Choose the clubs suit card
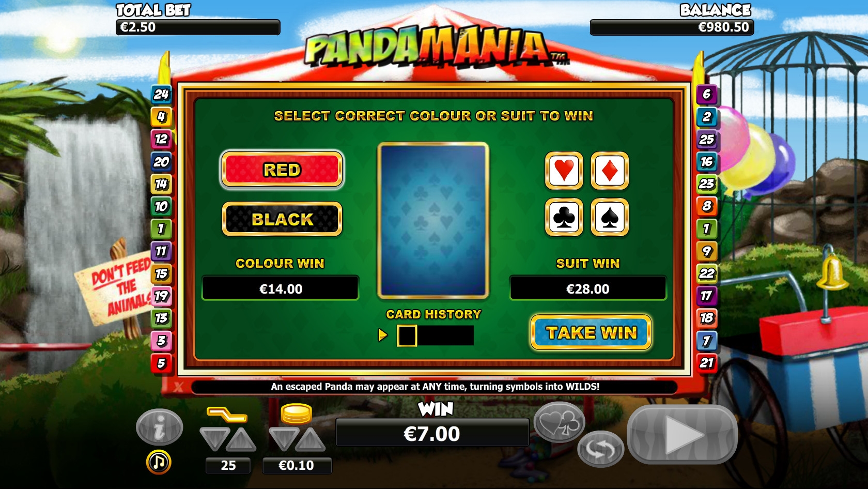 tap(564, 217)
